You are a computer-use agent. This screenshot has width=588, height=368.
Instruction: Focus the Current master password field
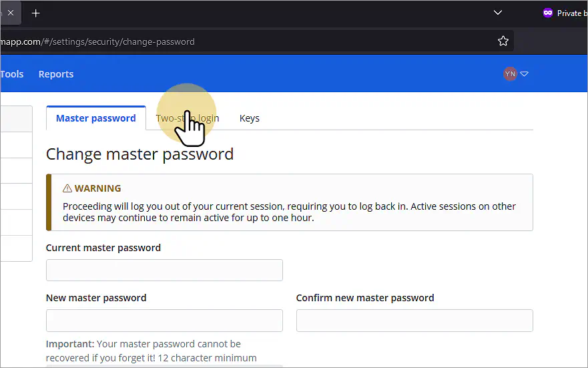[164, 270]
